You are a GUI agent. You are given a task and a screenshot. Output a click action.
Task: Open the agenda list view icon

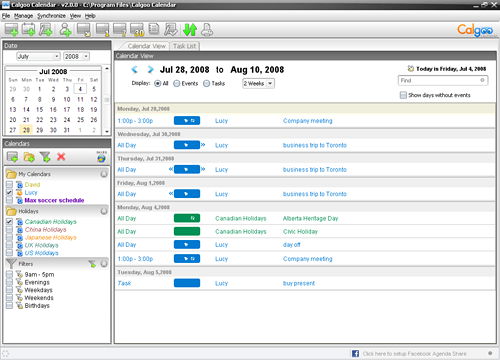154,29
